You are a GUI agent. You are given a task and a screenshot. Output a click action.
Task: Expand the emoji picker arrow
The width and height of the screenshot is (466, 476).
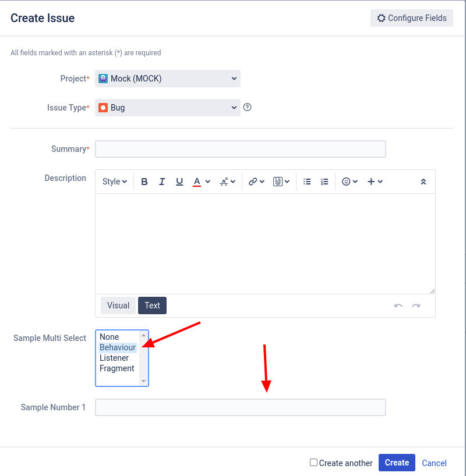[x=355, y=182]
